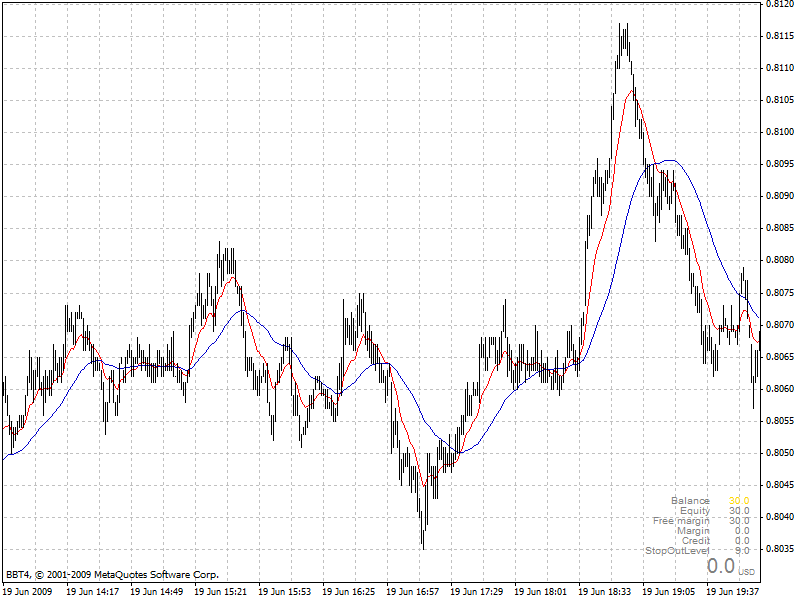Click the Free margin label
This screenshot has height=600, width=800.
(x=681, y=521)
